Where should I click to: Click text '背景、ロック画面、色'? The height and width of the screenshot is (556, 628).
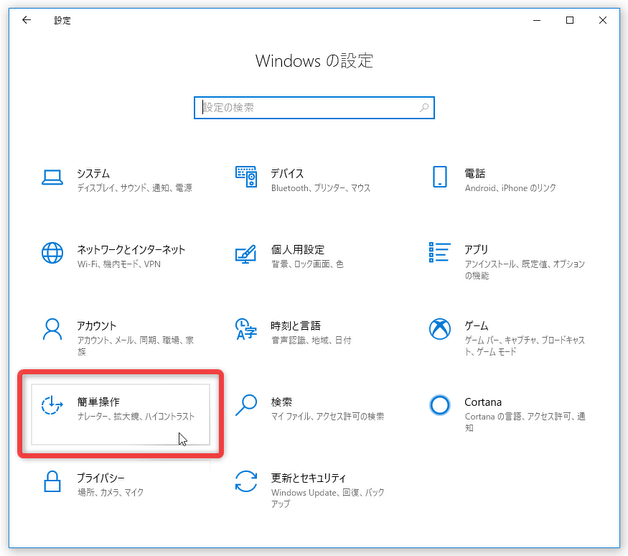click(x=307, y=264)
